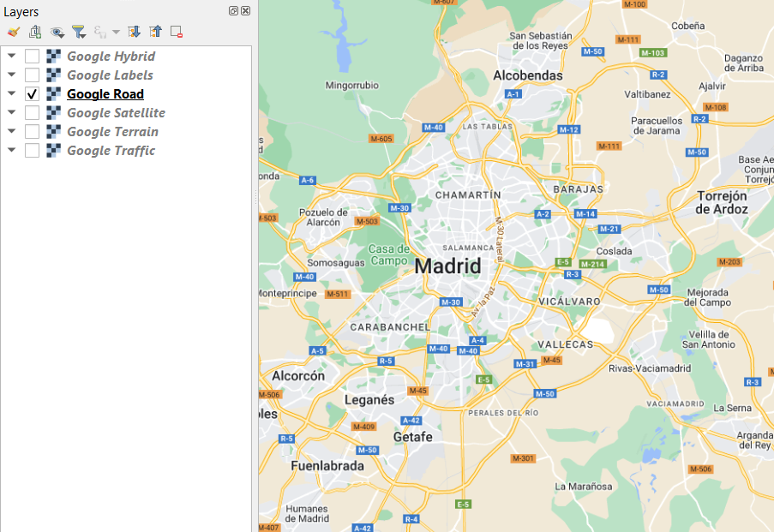Click the A-6 highway shield

pyautogui.click(x=307, y=180)
